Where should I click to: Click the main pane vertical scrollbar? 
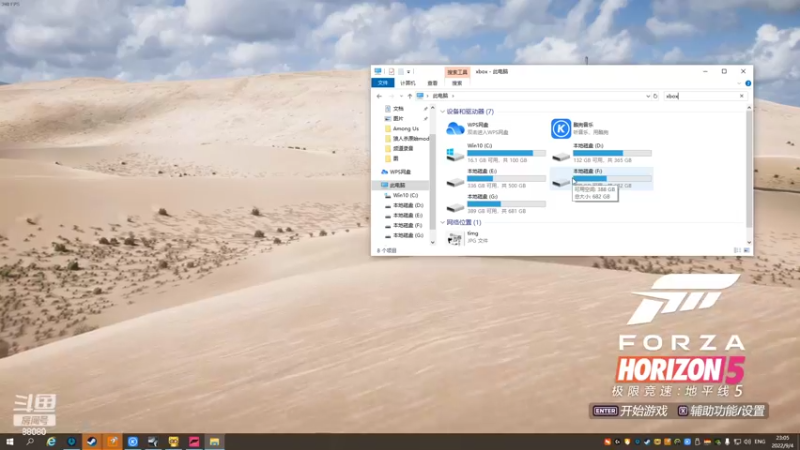click(749, 168)
